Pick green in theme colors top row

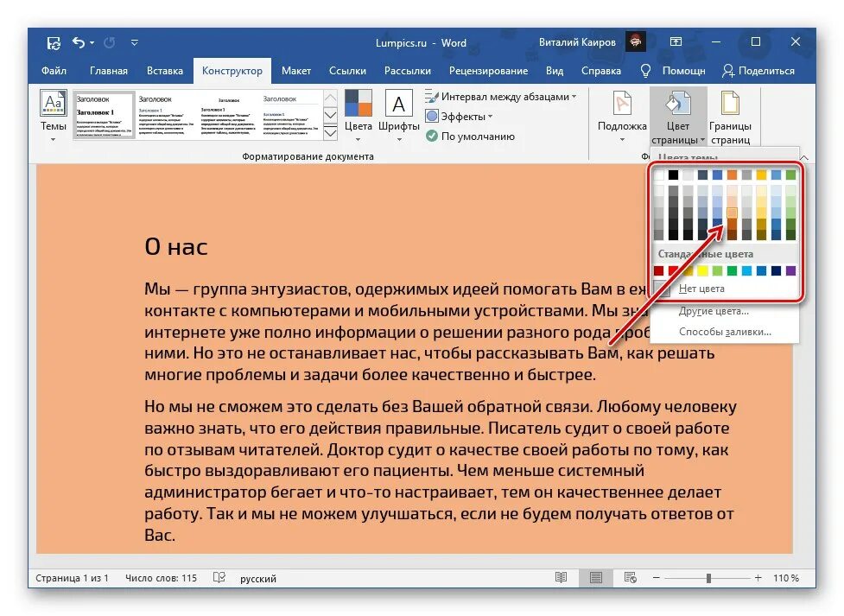coord(790,175)
